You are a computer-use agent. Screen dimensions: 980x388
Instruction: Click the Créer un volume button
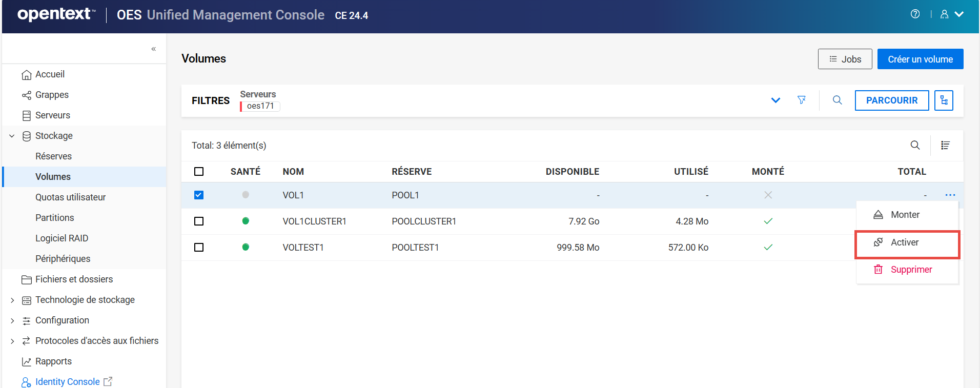pos(920,59)
